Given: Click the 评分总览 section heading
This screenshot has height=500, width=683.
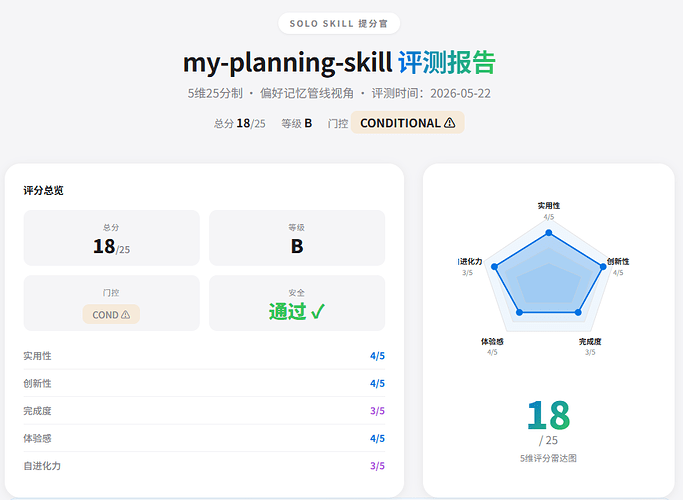Looking at the screenshot, I should 44,190.
